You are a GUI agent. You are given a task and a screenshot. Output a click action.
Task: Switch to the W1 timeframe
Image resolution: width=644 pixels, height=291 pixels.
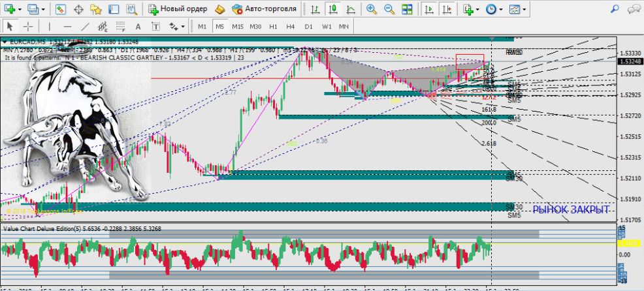(327, 27)
